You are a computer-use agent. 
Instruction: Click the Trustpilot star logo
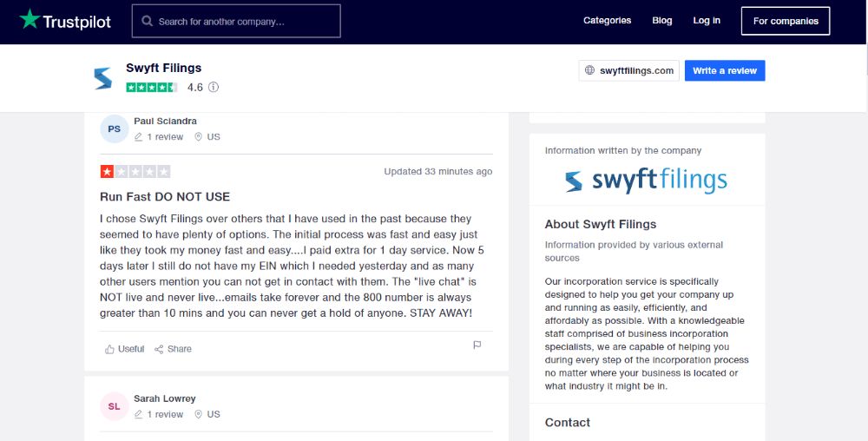[30, 19]
